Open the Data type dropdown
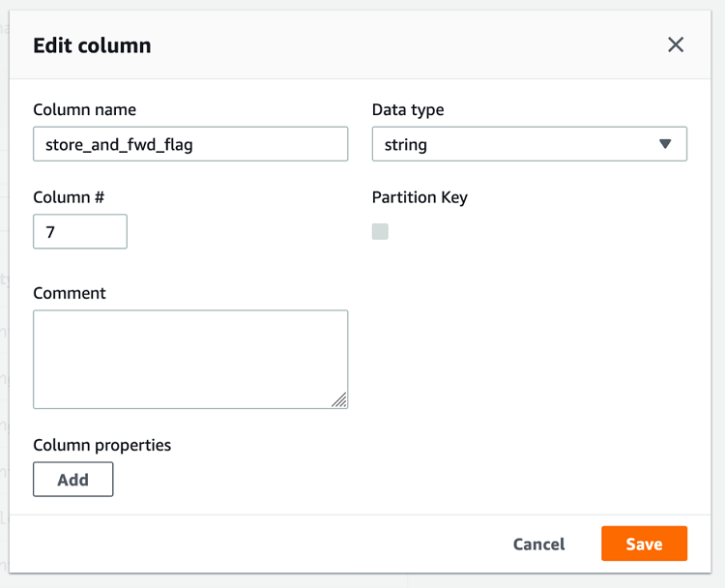 pyautogui.click(x=529, y=144)
